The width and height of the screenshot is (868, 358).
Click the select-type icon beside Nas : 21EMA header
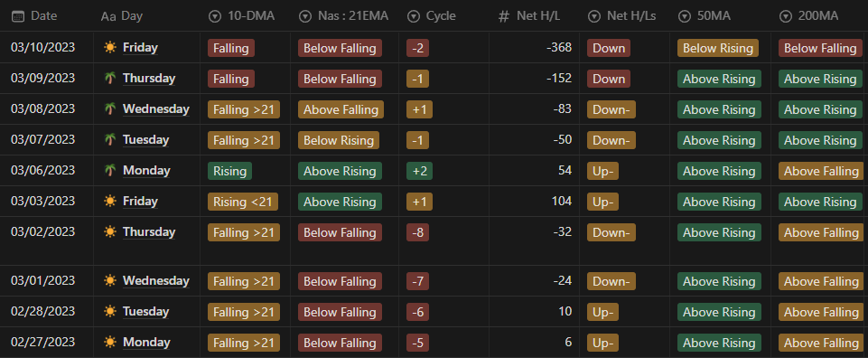click(304, 16)
